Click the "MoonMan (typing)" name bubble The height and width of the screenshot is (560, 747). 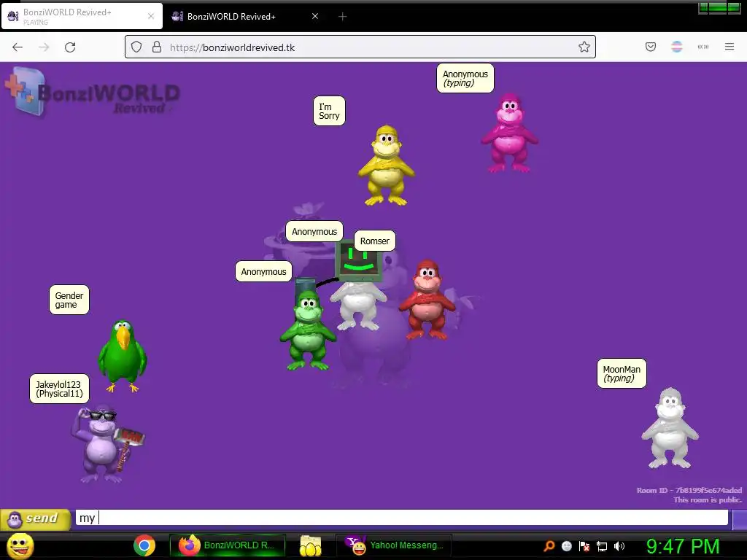[622, 374]
